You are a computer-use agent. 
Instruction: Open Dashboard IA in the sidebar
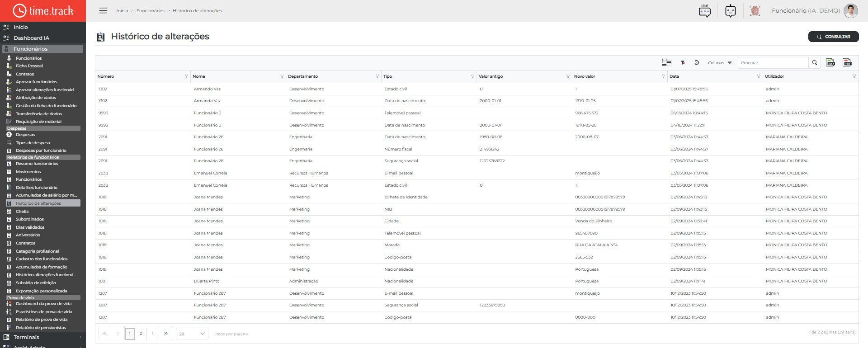[x=31, y=38]
